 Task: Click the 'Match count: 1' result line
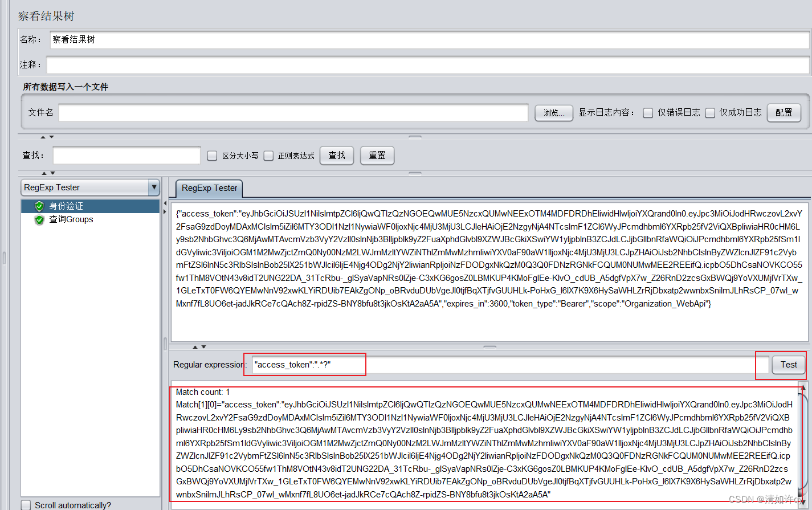pyautogui.click(x=203, y=392)
